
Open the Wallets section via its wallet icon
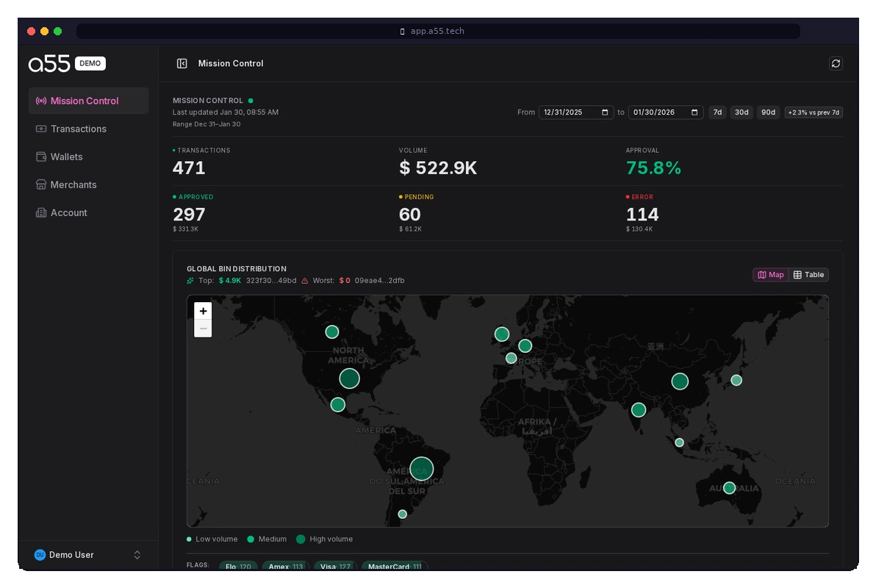[41, 157]
